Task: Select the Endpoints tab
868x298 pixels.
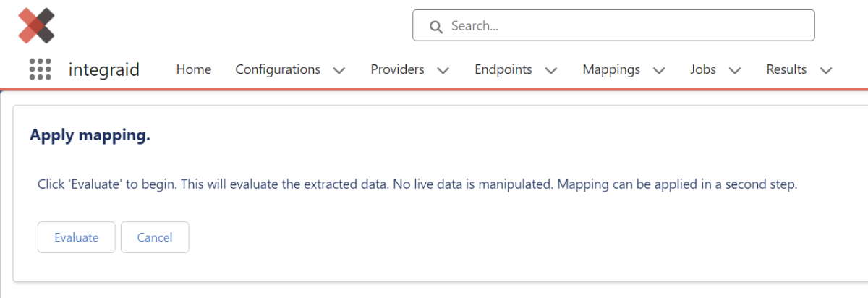Action: pos(503,70)
